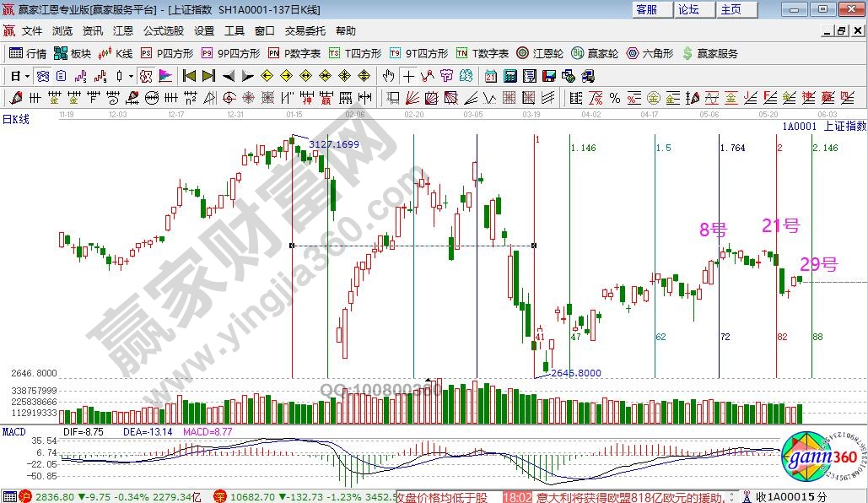Click the 2646.8000 low price label

575,373
